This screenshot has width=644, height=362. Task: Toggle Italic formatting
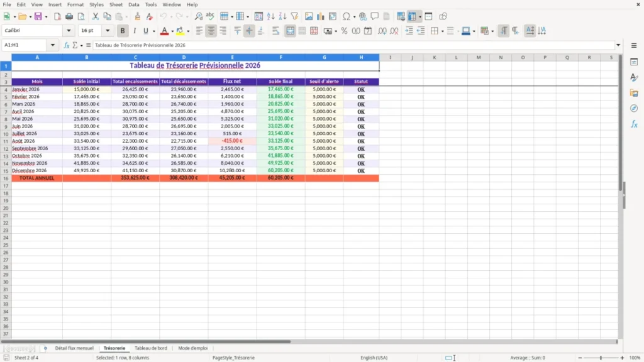click(x=135, y=31)
